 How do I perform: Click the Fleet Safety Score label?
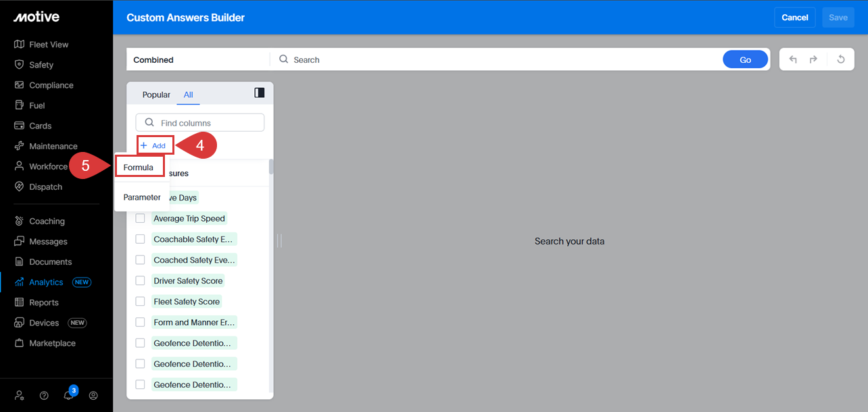click(187, 301)
